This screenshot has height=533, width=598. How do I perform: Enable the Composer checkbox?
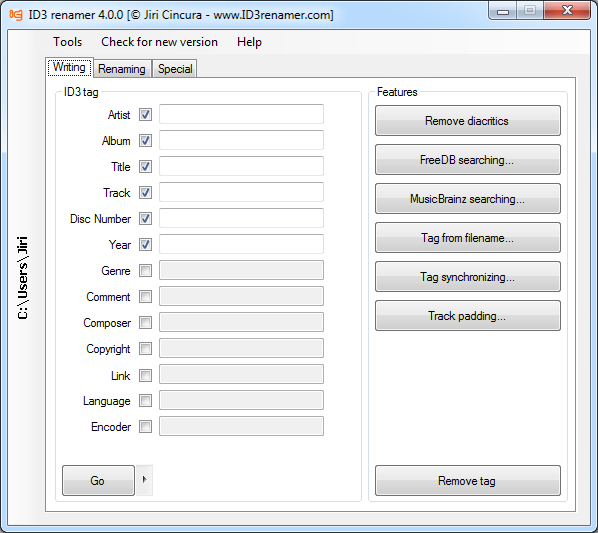(x=145, y=322)
